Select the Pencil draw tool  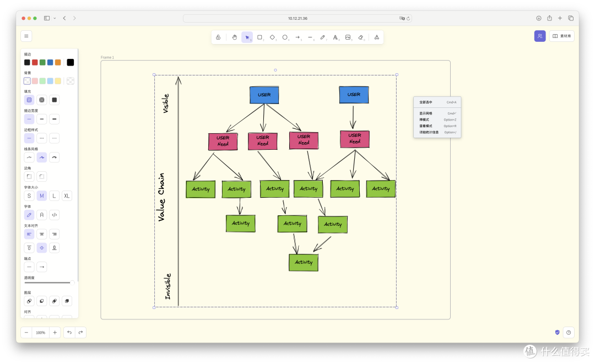pyautogui.click(x=322, y=37)
